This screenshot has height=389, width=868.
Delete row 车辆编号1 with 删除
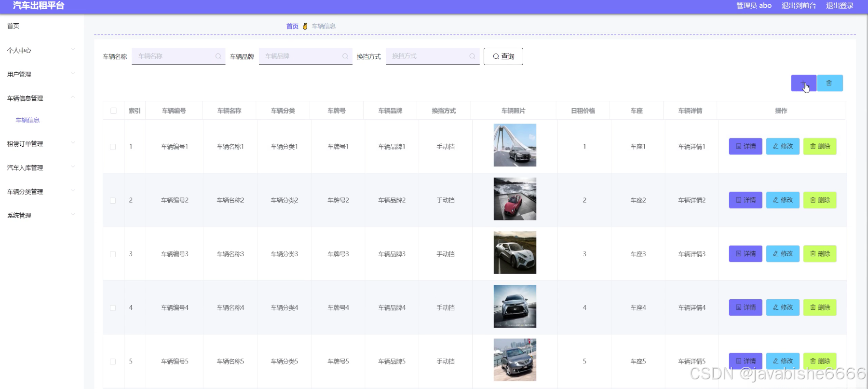[x=820, y=146]
